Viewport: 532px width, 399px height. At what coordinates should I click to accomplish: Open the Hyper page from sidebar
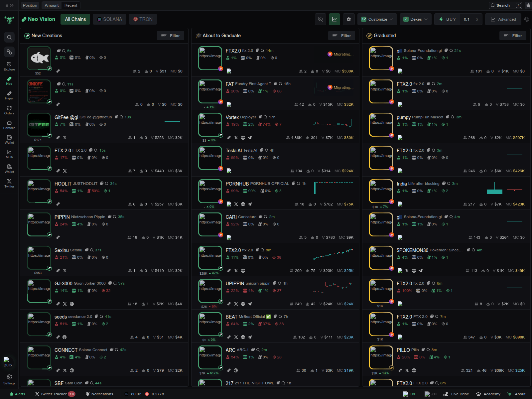pos(9,95)
